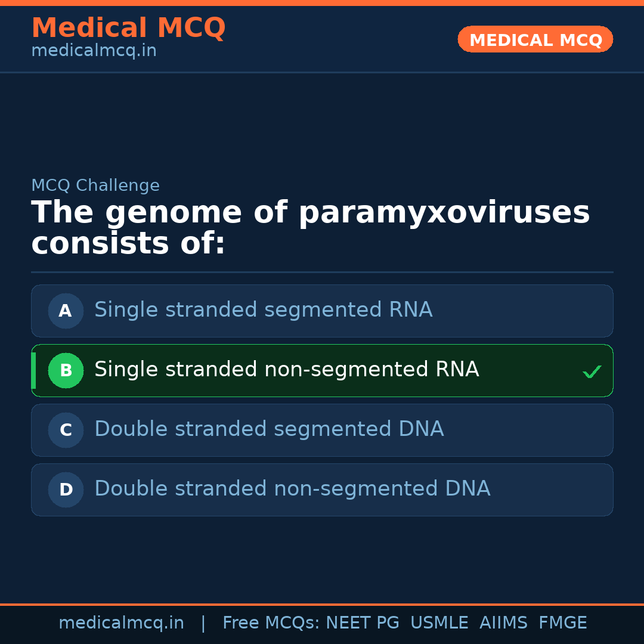Choose the letter C option circle
Screen dimensions: 644x644
(x=66, y=430)
